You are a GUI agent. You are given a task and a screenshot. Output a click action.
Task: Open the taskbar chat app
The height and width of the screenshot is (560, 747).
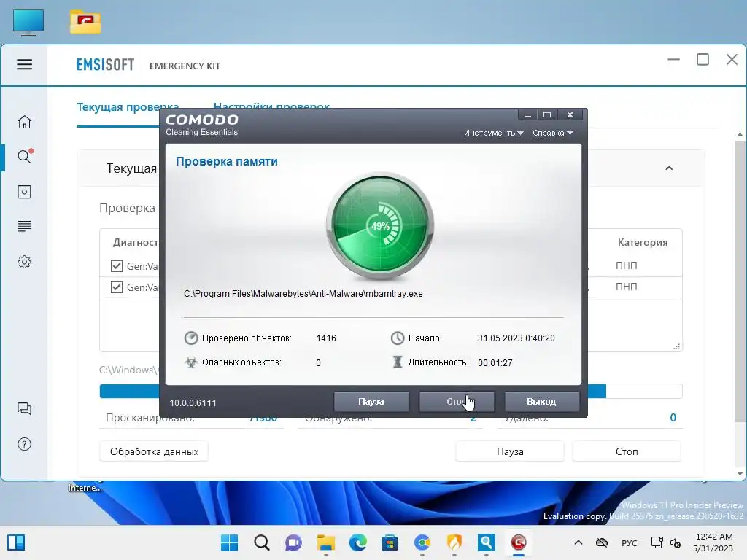(x=293, y=542)
